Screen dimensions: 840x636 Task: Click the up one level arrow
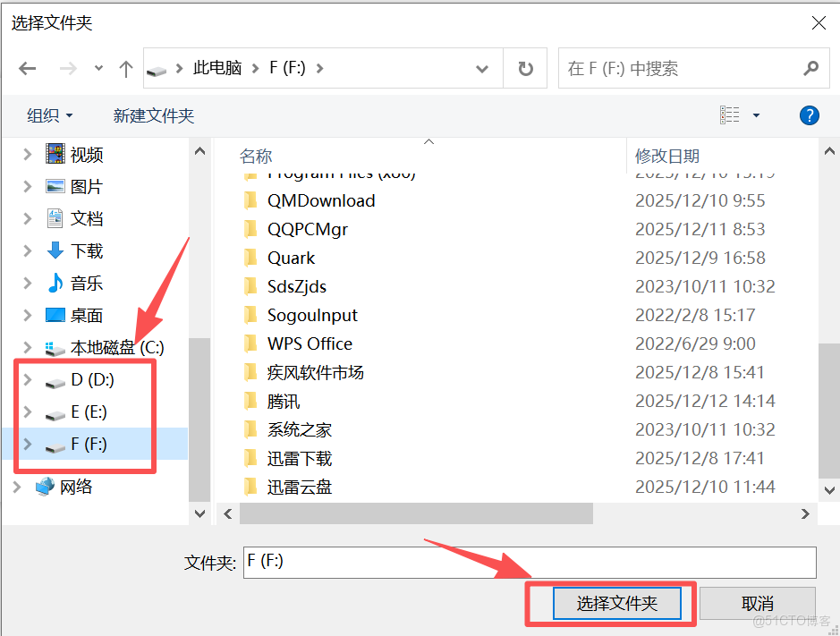pos(126,68)
